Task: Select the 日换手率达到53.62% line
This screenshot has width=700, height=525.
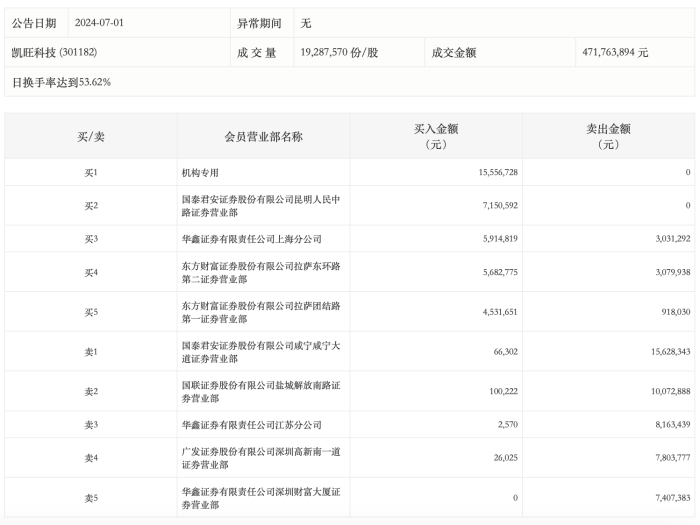Action: pos(61,82)
